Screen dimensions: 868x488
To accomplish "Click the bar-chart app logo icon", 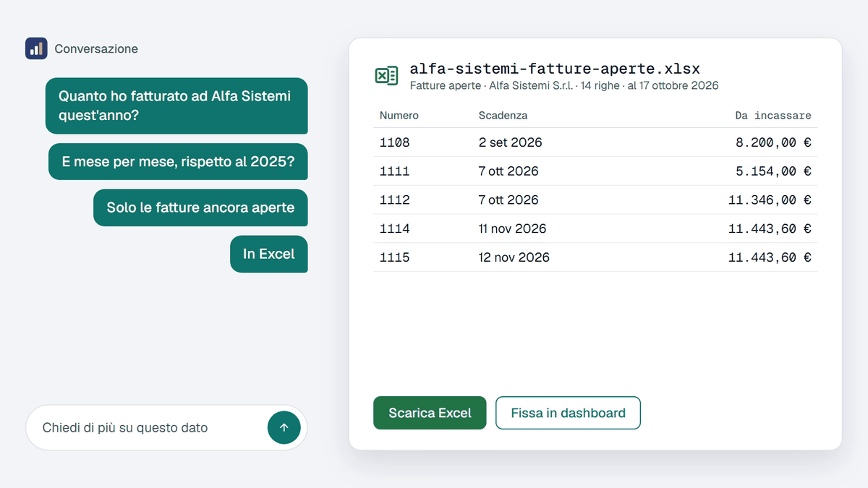I will (x=36, y=48).
